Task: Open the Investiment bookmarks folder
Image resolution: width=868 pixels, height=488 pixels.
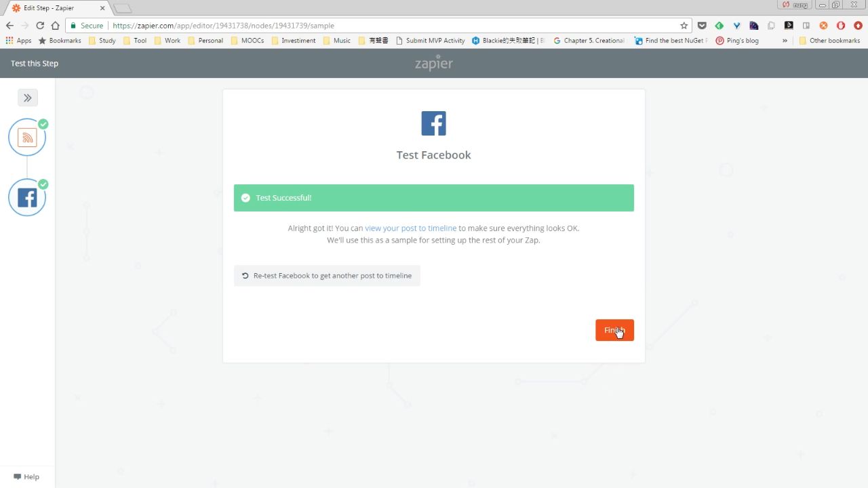Action: [293, 41]
